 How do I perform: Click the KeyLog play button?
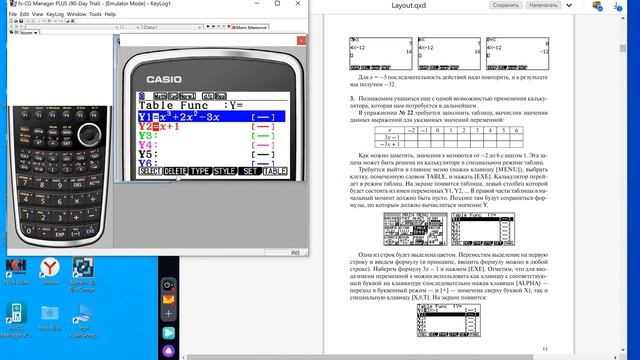pyautogui.click(x=208, y=27)
